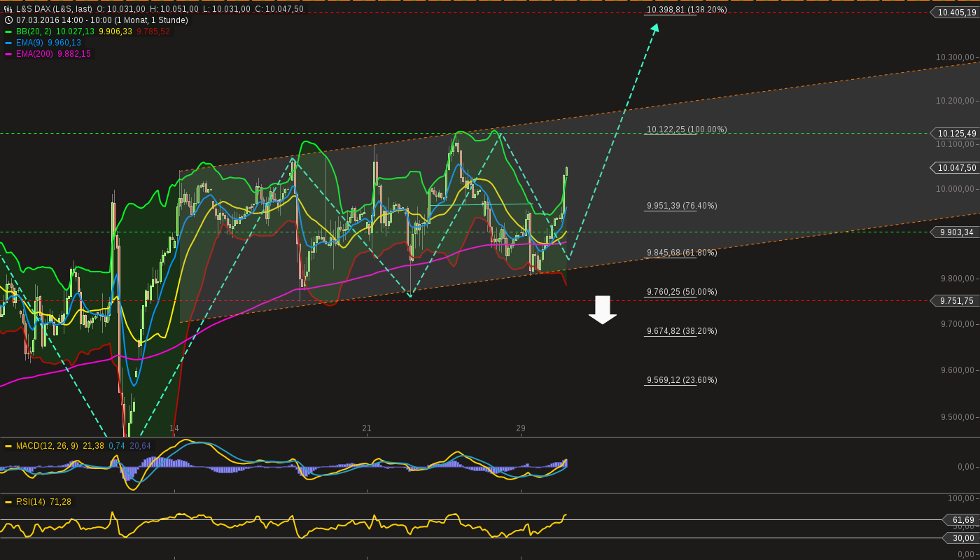Click the clock icon before the date range
Image resolution: width=980 pixels, height=560 pixels.
coord(8,20)
